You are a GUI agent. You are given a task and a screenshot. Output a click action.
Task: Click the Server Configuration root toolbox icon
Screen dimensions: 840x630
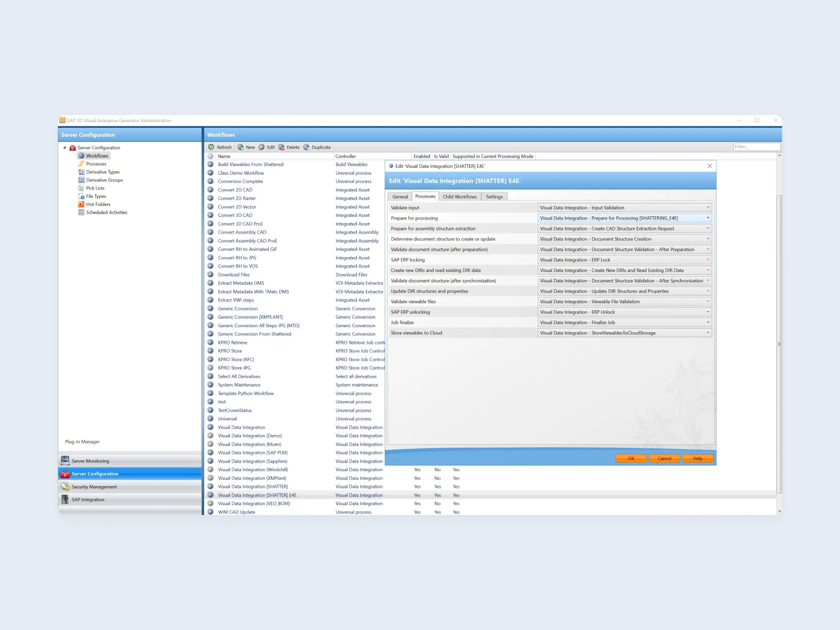pyautogui.click(x=72, y=148)
